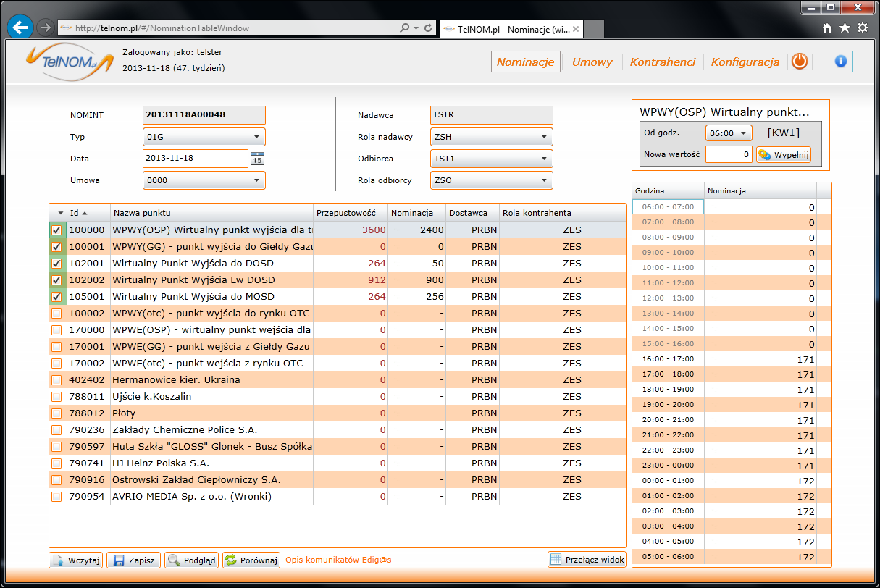Open the Konfiguracja menu
The image size is (880, 588).
745,62
